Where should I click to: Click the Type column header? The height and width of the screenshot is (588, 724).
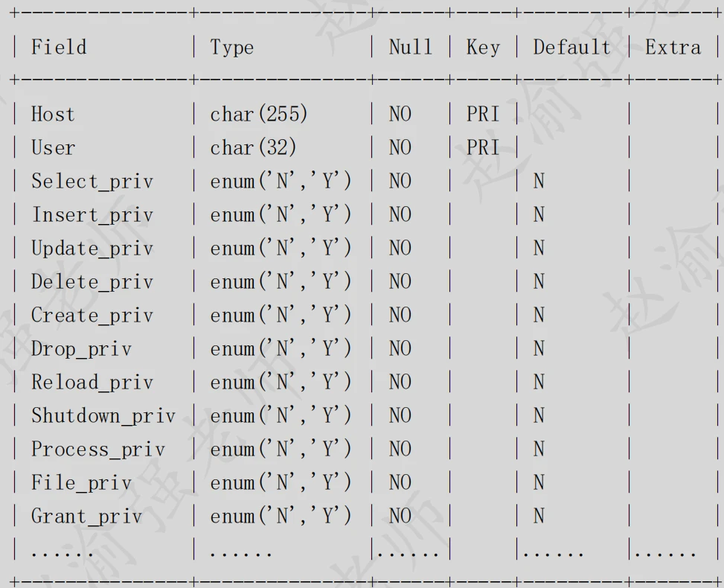(232, 48)
